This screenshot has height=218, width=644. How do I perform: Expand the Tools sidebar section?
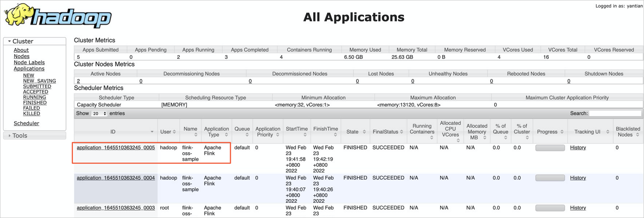(x=34, y=136)
